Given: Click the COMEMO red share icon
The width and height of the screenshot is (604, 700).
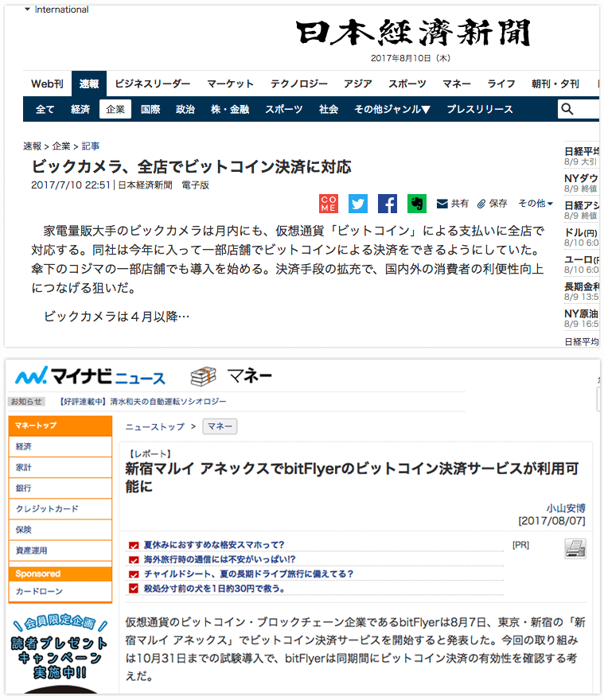Looking at the screenshot, I should [329, 204].
